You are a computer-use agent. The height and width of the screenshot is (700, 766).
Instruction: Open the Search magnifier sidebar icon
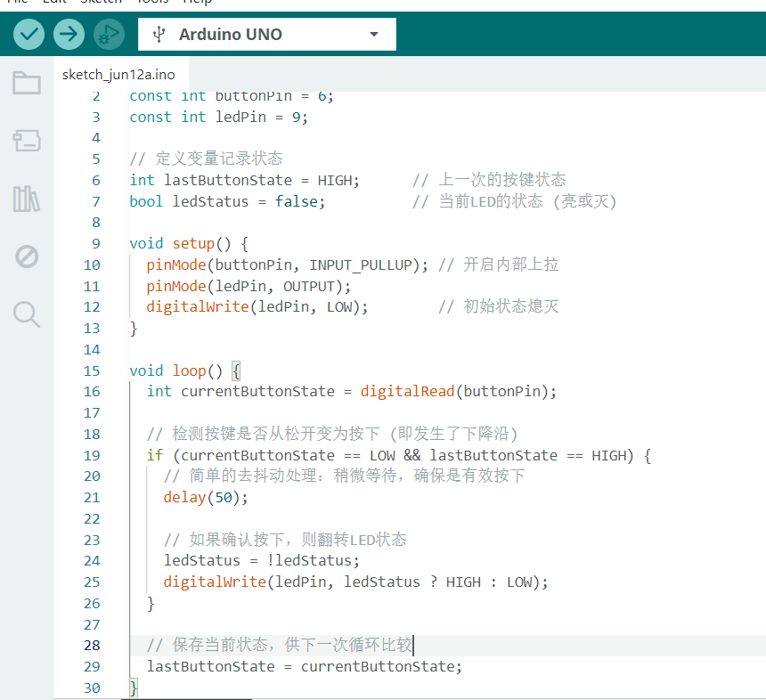click(x=27, y=314)
